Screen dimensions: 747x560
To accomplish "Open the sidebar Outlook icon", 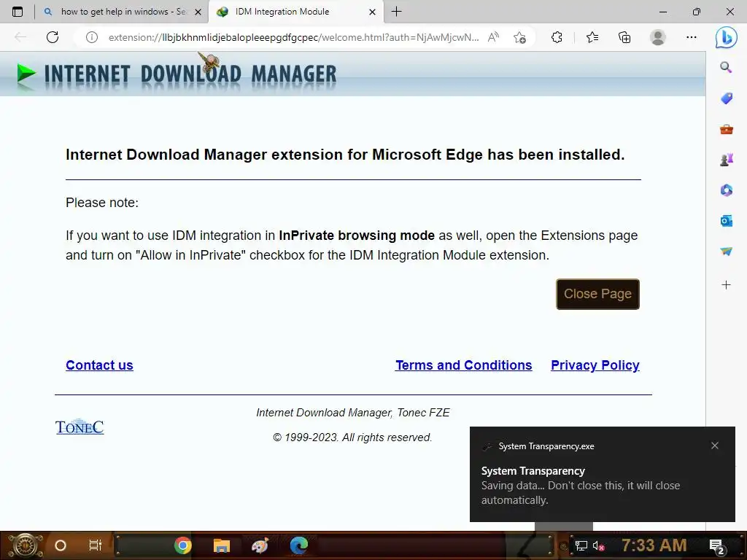I will pos(726,221).
